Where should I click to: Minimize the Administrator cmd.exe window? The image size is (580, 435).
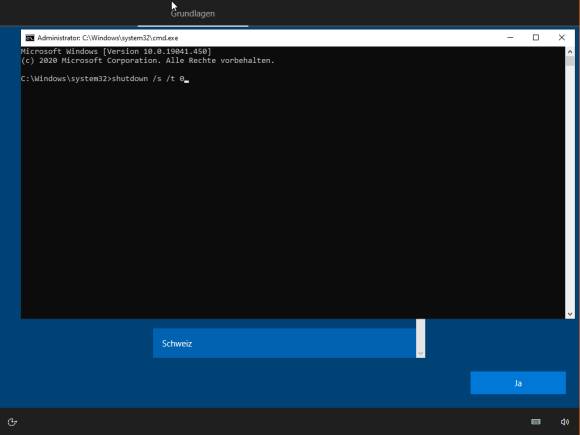coord(510,37)
